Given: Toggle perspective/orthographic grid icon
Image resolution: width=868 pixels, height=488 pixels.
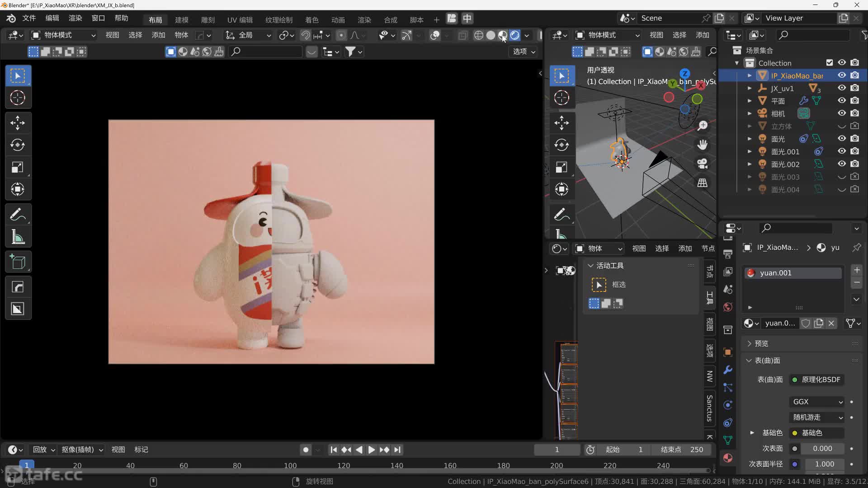Looking at the screenshot, I should coord(703,183).
